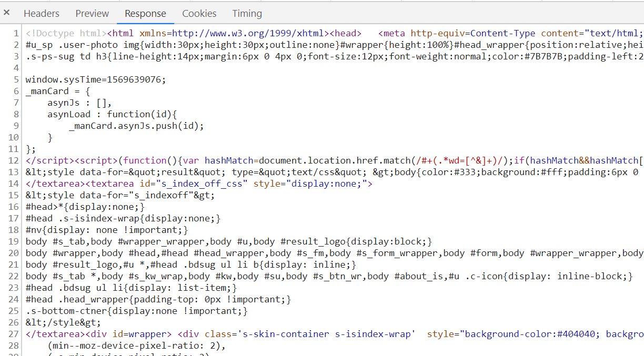Click the asynLoad : function(id){ line
The width and height of the screenshot is (644, 356).
[x=113, y=114]
